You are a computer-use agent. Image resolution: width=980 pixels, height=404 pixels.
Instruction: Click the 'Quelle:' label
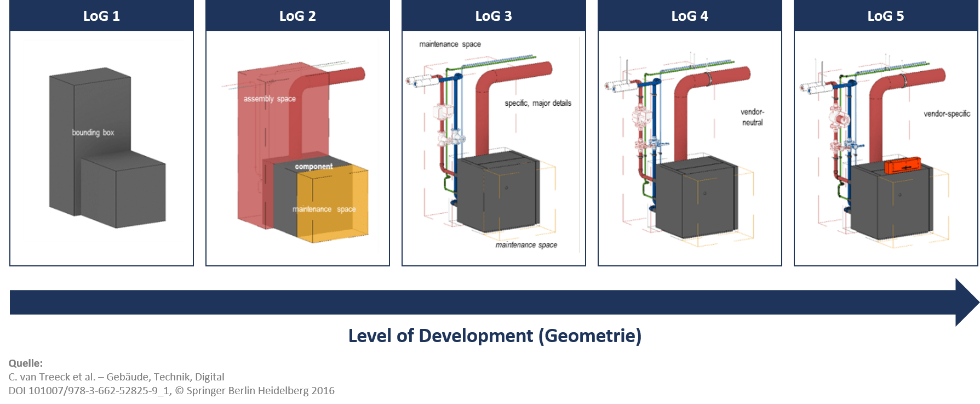pos(25,363)
